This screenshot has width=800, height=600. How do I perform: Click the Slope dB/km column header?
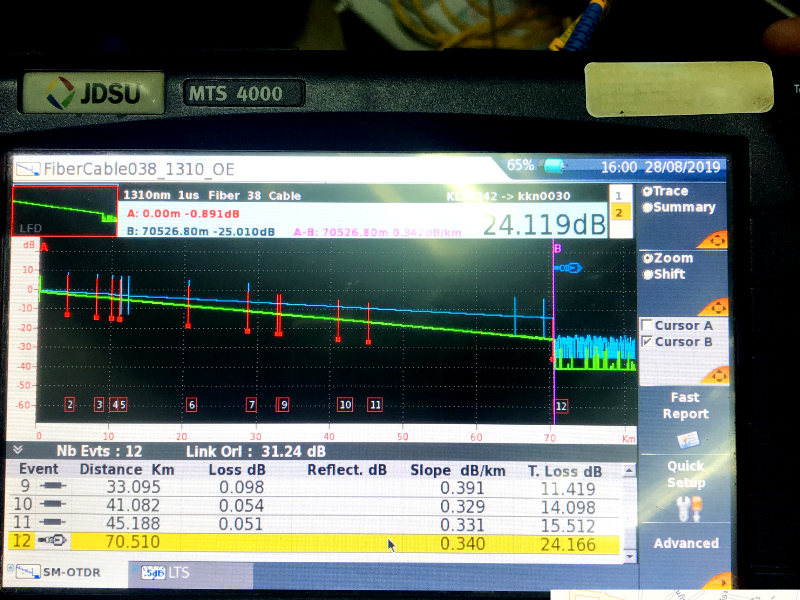pos(458,470)
